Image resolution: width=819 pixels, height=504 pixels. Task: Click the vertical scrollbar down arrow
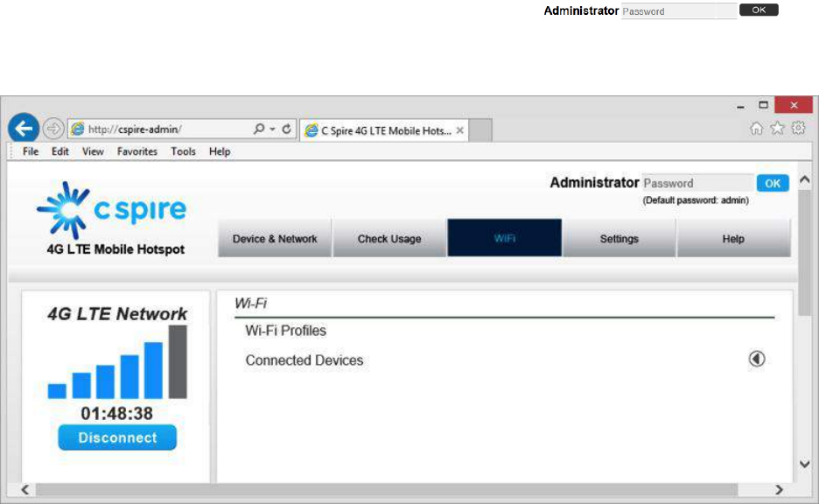805,464
